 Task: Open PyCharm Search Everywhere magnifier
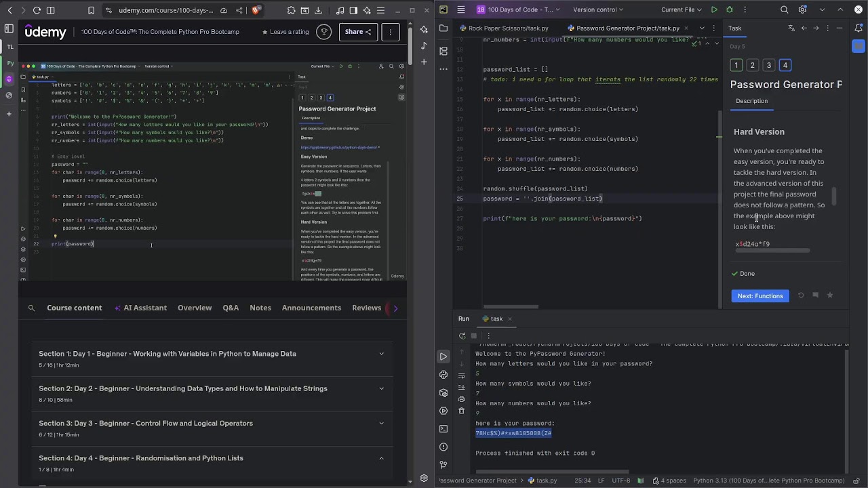[x=785, y=9]
